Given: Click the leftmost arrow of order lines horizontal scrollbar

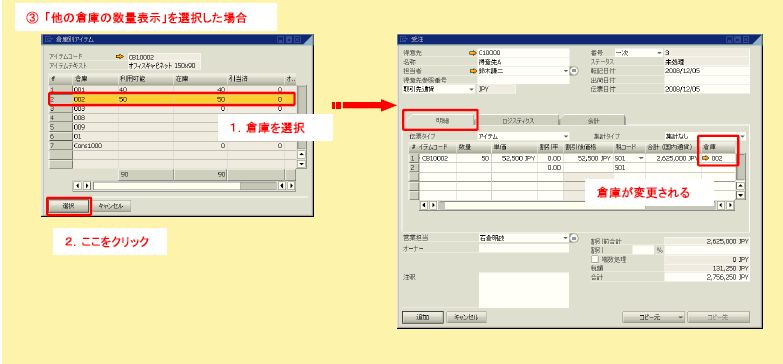Looking at the screenshot, I should tap(424, 205).
